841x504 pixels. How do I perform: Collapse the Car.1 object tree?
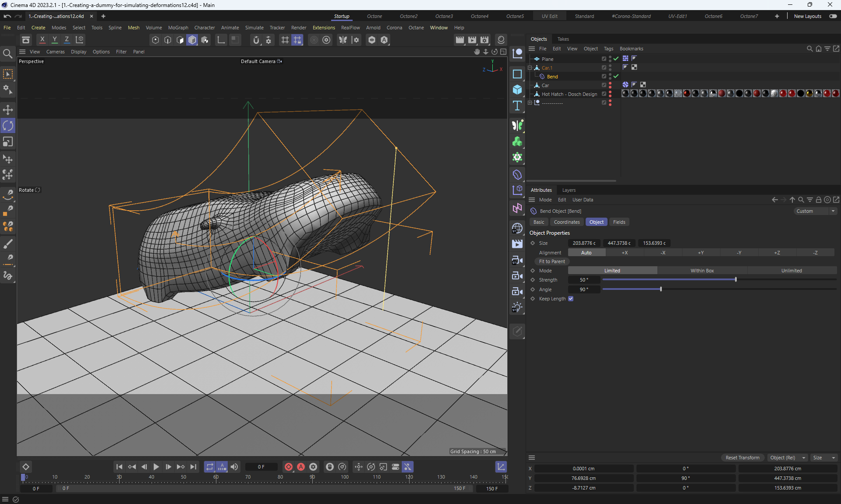530,68
